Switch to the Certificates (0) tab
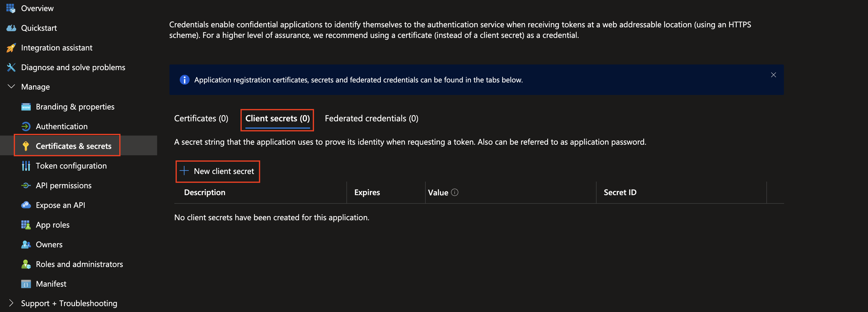 (201, 118)
